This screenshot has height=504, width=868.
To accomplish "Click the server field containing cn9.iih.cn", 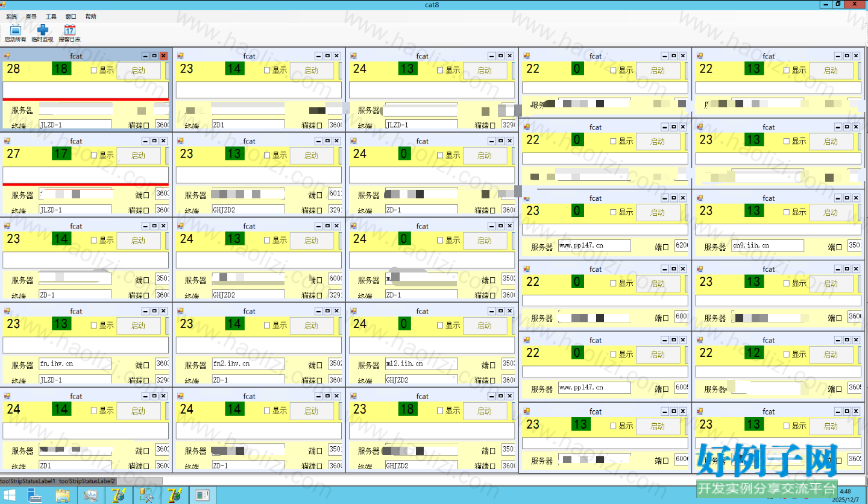I will 767,245.
